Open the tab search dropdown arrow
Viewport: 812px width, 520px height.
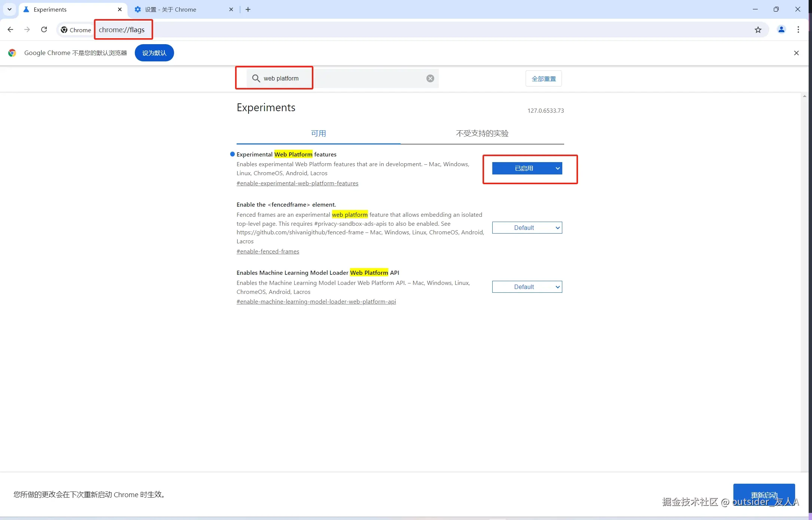point(9,9)
